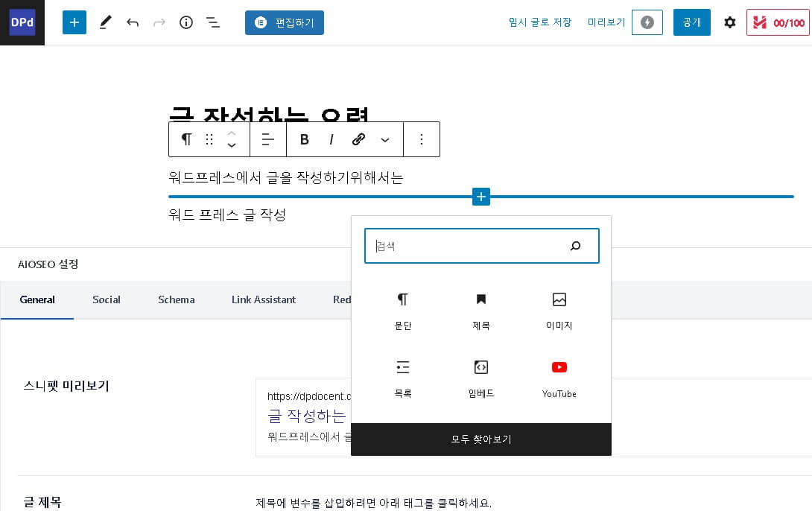The width and height of the screenshot is (812, 511).
Task: Insert a link using the link icon
Action: click(x=358, y=139)
